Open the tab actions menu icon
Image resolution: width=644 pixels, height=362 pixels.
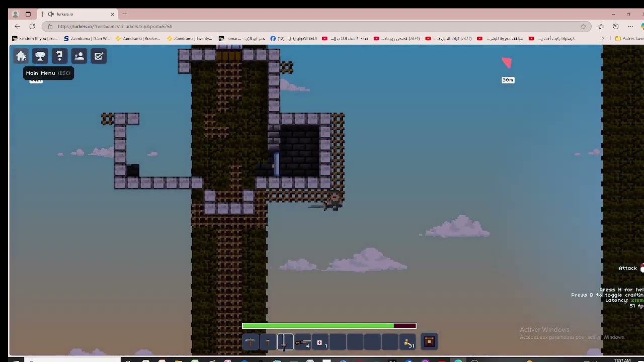coord(28,14)
